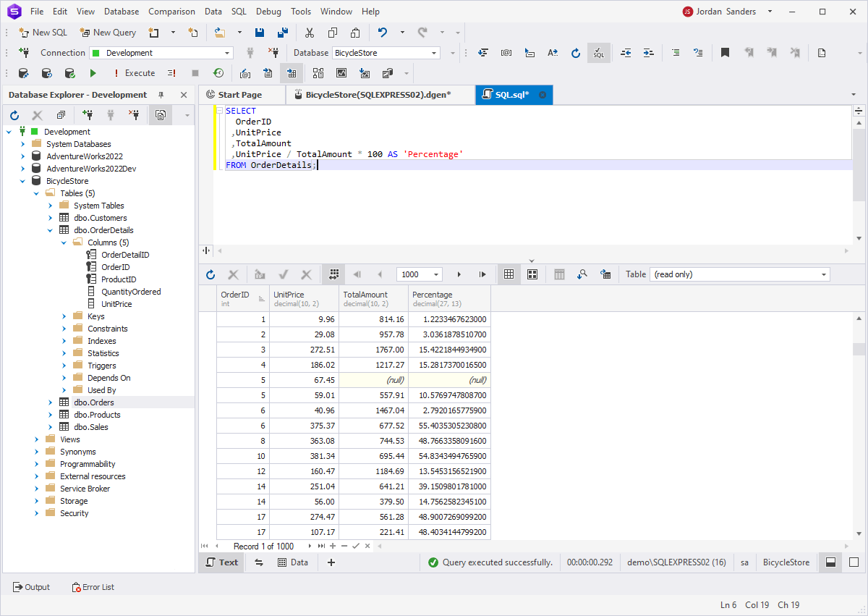Screen dimensions: 868x616
Task: Go to the next page arrow
Action: (x=459, y=274)
